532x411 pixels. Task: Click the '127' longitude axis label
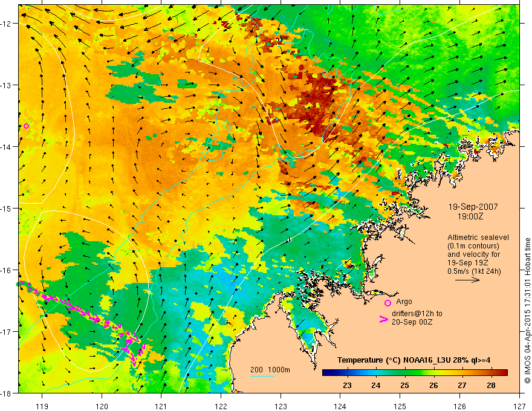[x=519, y=406]
